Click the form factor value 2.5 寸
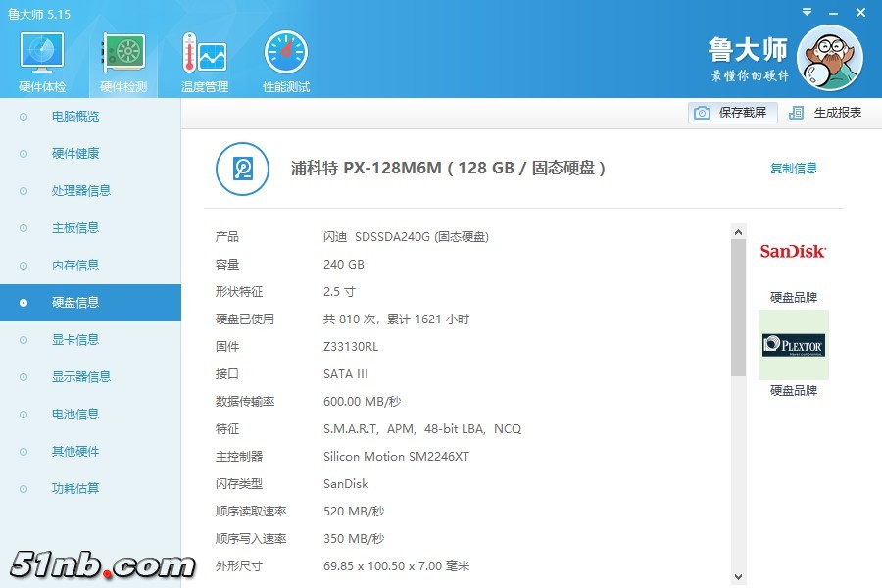Screen dimensions: 882x588 point(339,292)
